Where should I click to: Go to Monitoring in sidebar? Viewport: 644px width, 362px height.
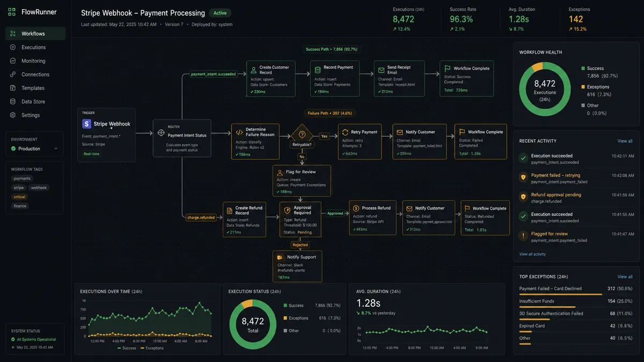[x=35, y=61]
